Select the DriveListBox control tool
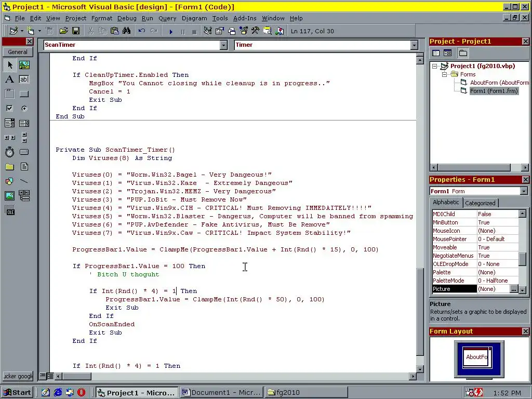 coord(24,152)
